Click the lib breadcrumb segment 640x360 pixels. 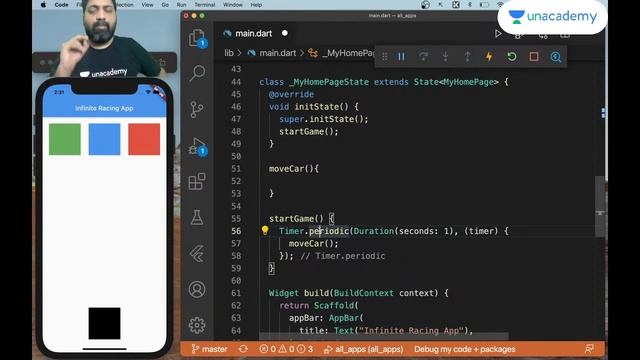click(229, 53)
